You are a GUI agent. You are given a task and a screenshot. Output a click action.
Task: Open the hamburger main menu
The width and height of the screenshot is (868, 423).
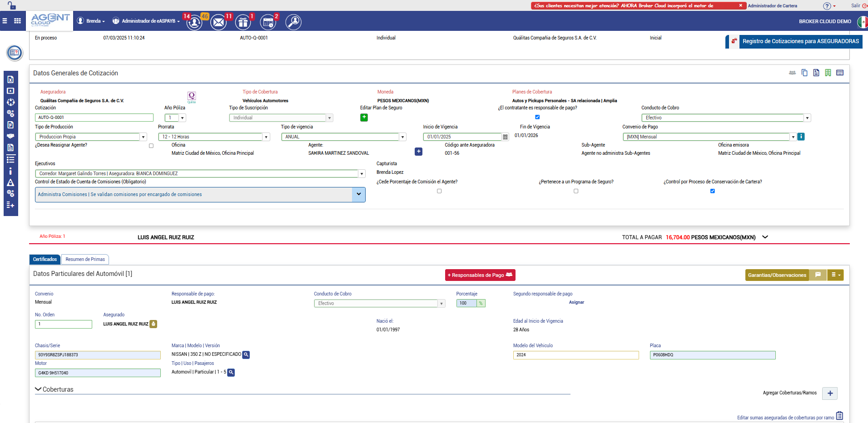[x=5, y=21]
